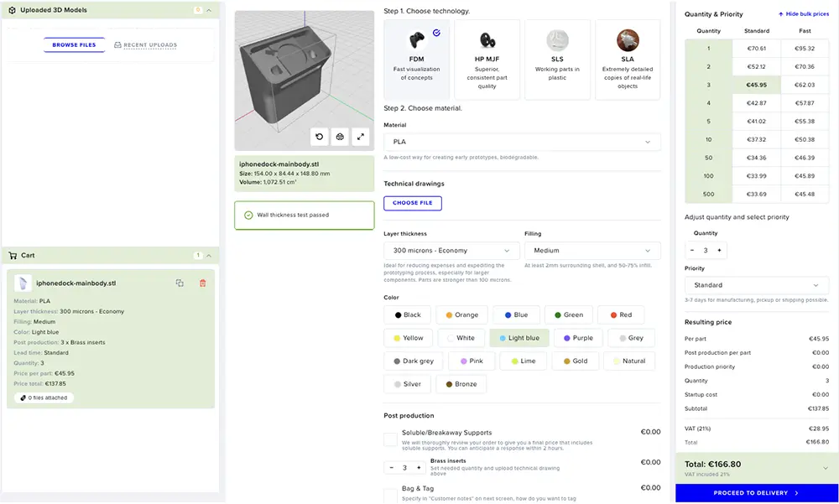Choose Bronze color

(461, 383)
